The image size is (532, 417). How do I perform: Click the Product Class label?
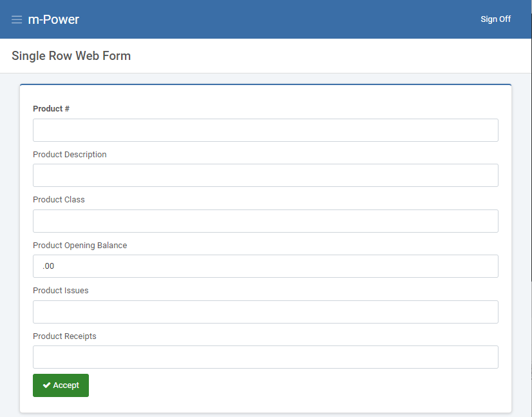coord(59,200)
